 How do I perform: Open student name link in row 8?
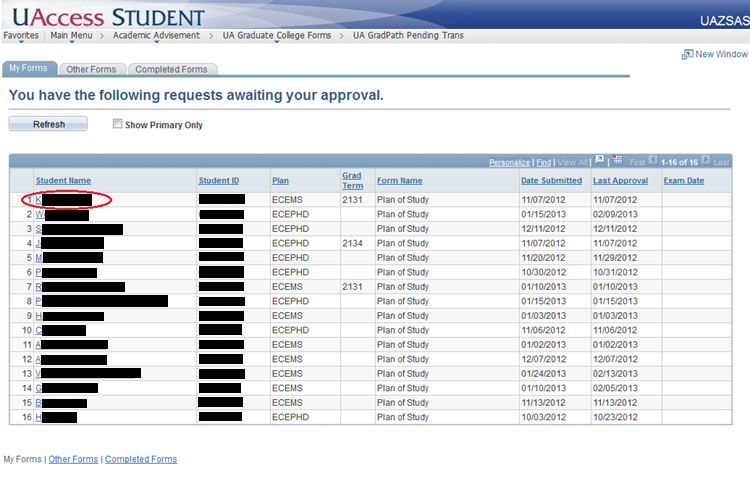point(101,301)
